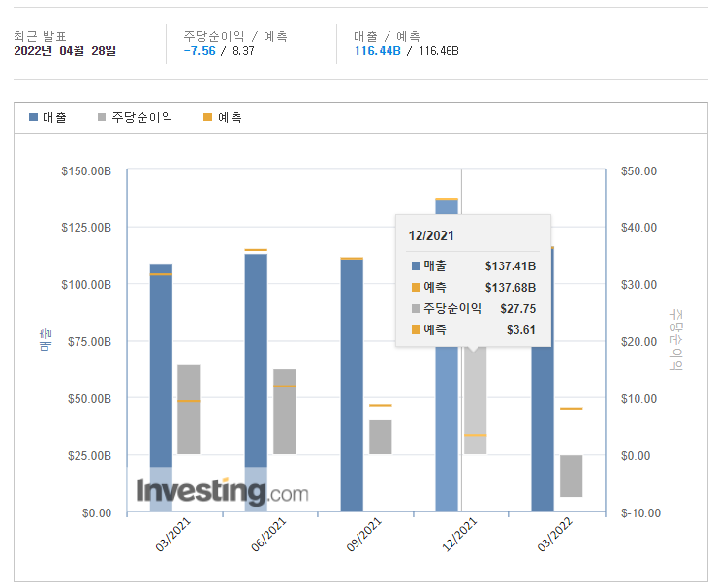This screenshot has height=588, width=716.
Task: Select the 12/2021 highlighted revenue bar
Action: pyautogui.click(x=447, y=429)
